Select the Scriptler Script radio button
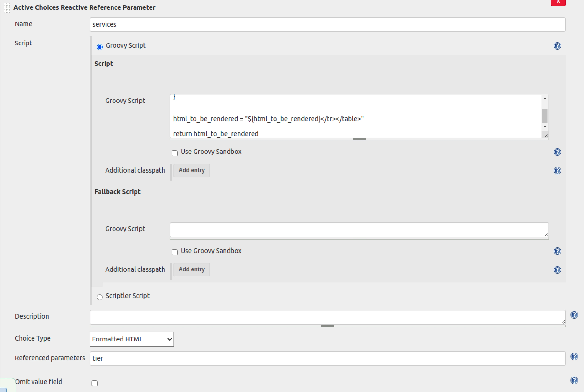The height and width of the screenshot is (392, 584). 100,297
